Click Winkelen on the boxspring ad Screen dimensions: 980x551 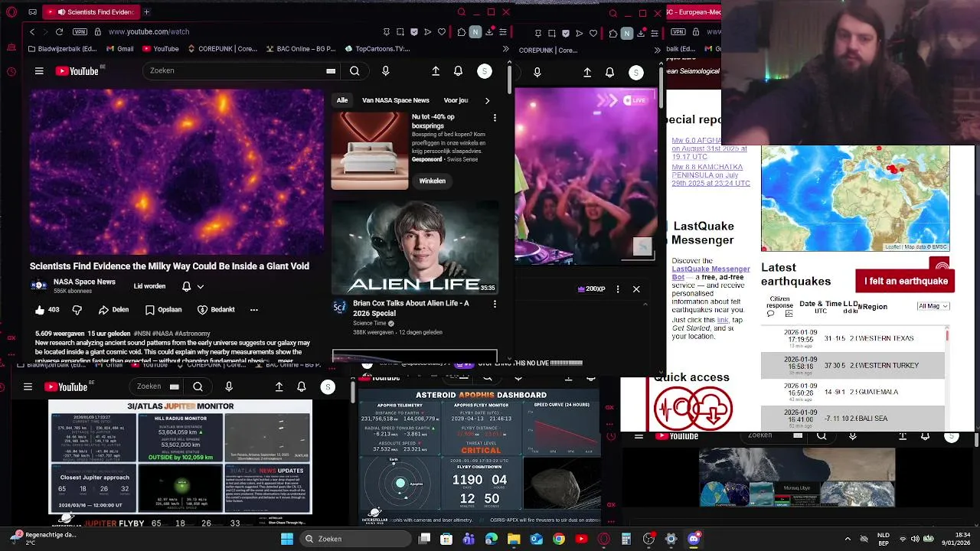click(432, 181)
